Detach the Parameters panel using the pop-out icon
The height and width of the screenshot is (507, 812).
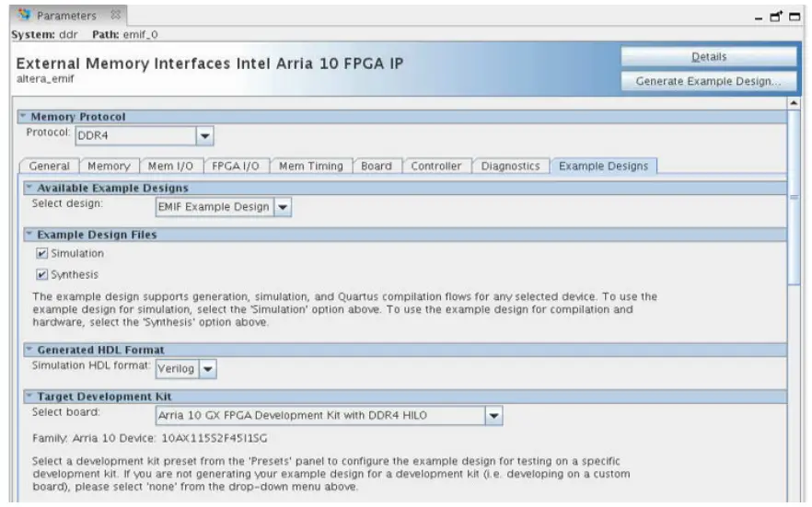[776, 17]
